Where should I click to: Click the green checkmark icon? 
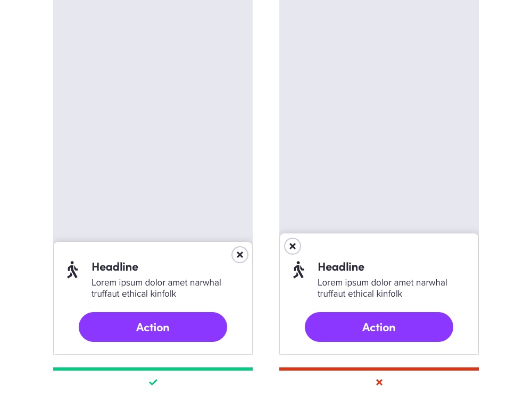pos(153,382)
